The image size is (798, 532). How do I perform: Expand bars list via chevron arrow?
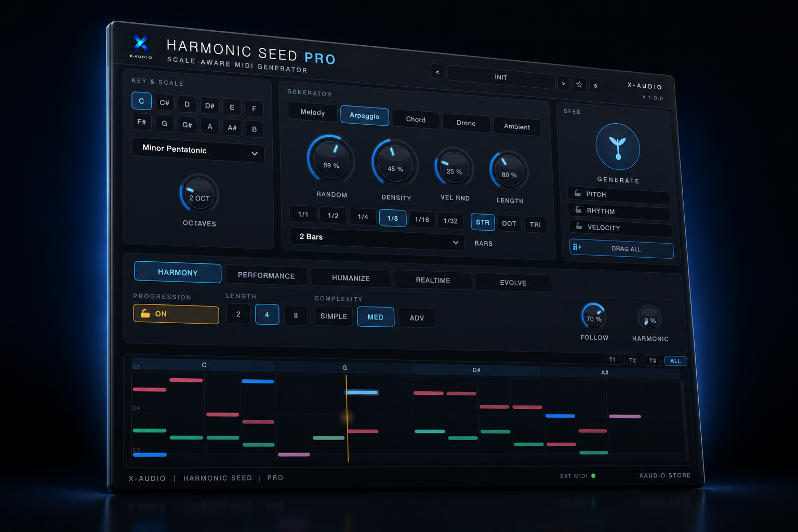coord(456,243)
